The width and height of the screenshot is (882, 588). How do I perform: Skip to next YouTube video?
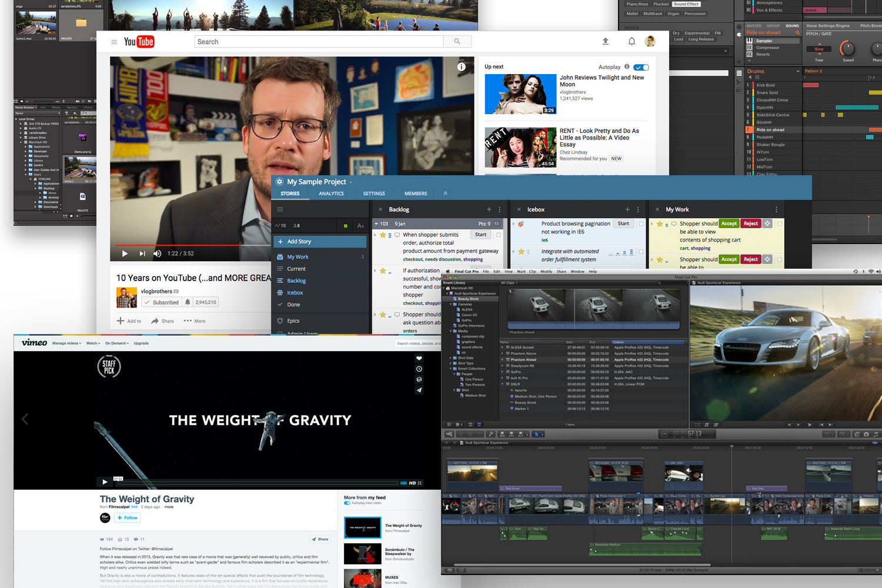(142, 253)
